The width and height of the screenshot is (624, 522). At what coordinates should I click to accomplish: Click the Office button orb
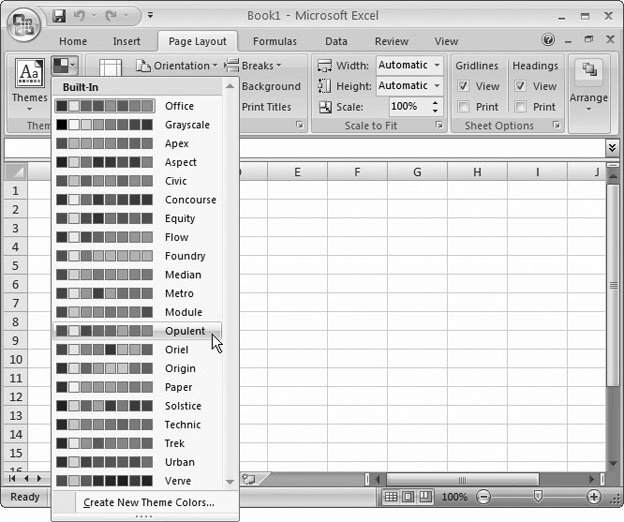[x=24, y=22]
